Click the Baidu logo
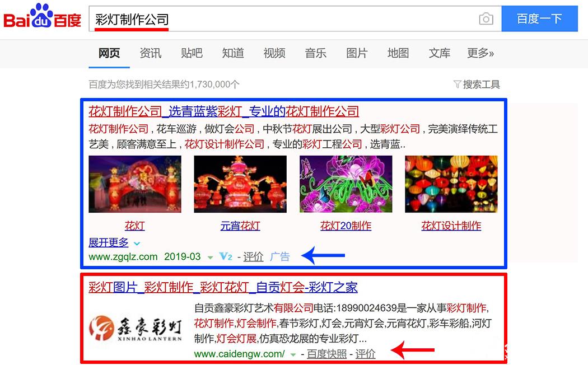The image size is (588, 365). pyautogui.click(x=42, y=16)
